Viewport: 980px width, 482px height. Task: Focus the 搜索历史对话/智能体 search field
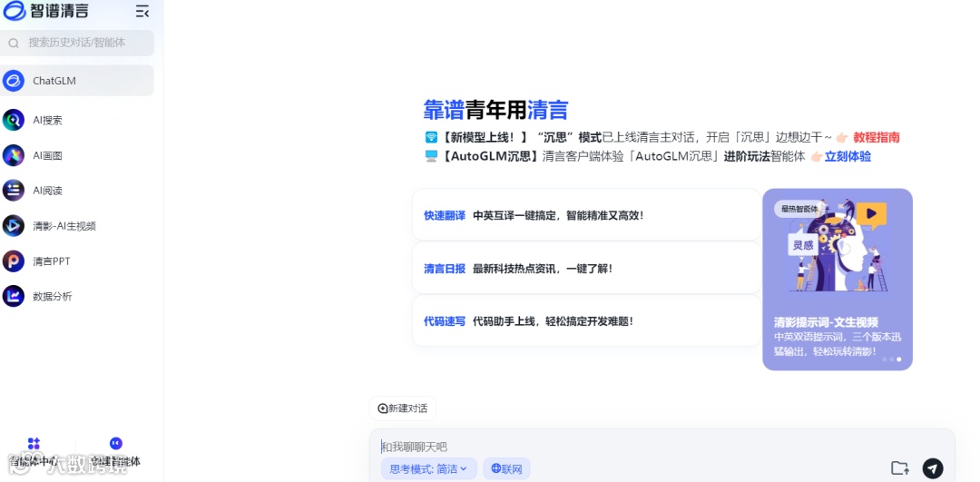(77, 44)
